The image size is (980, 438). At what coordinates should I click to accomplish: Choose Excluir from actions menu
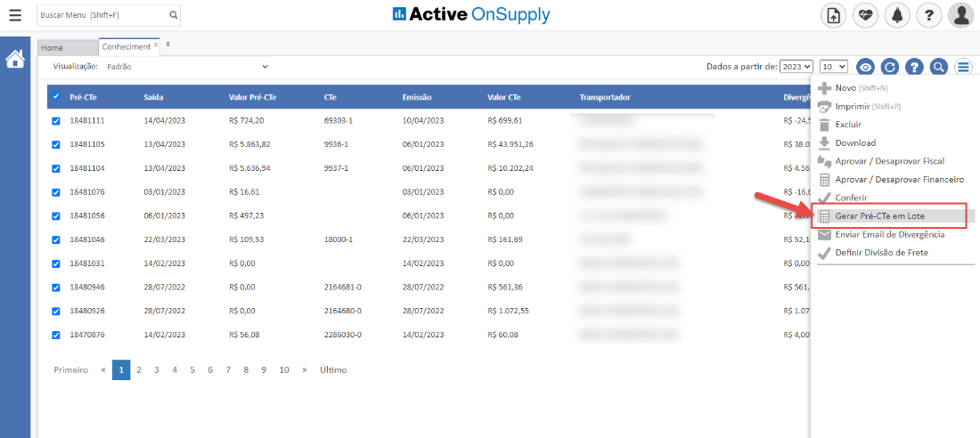click(839, 125)
